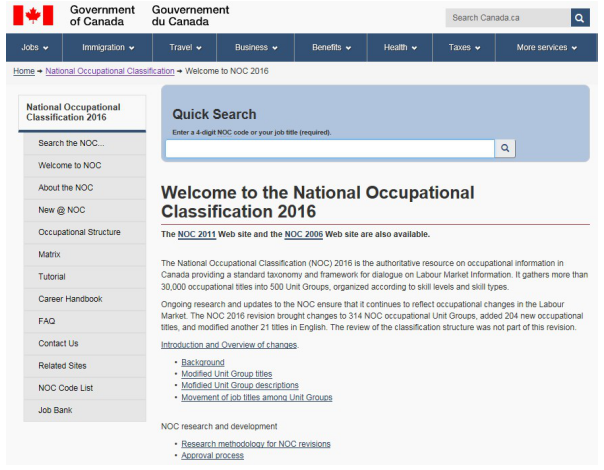This screenshot has height=470, width=604.
Task: Expand the Benefits dropdown menu
Action: tap(331, 47)
